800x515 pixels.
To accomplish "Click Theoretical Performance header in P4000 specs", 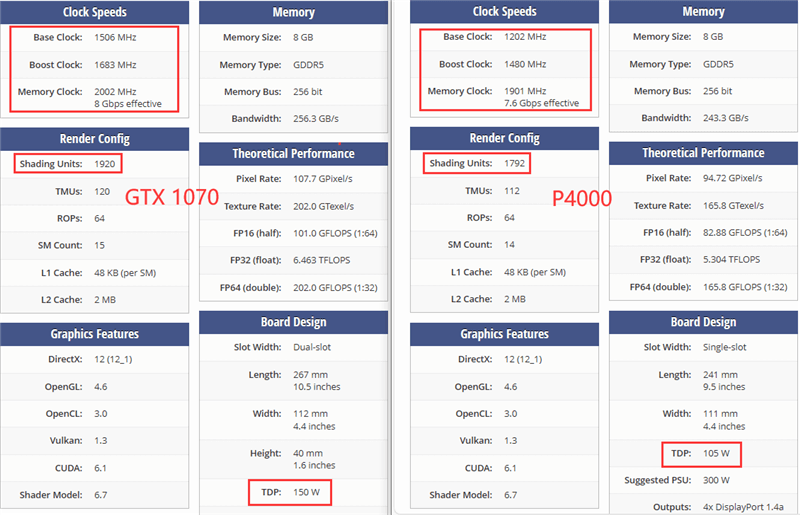I will [x=703, y=153].
